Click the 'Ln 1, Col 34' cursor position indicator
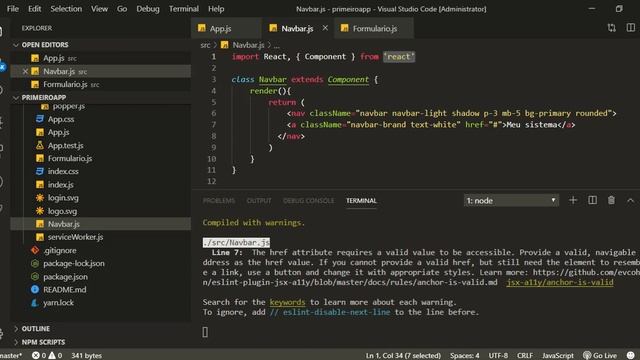Viewport: 640px width, 360px height. pos(403,355)
